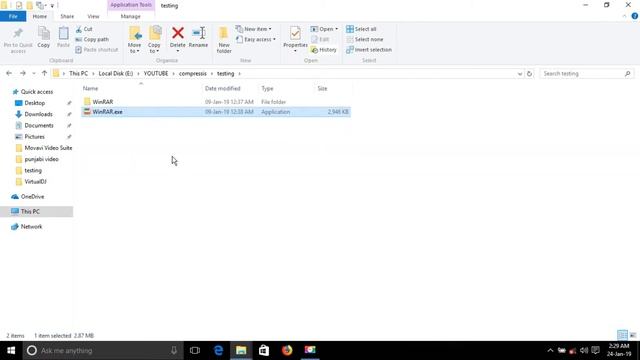The width and height of the screenshot is (640, 360).
Task: Go back to the previous folder
Action: click(9, 73)
